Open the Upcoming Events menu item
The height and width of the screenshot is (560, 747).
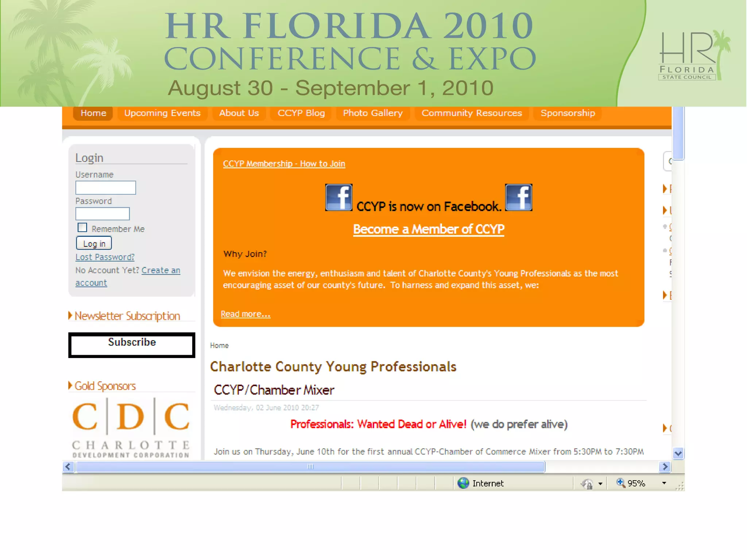click(x=162, y=113)
